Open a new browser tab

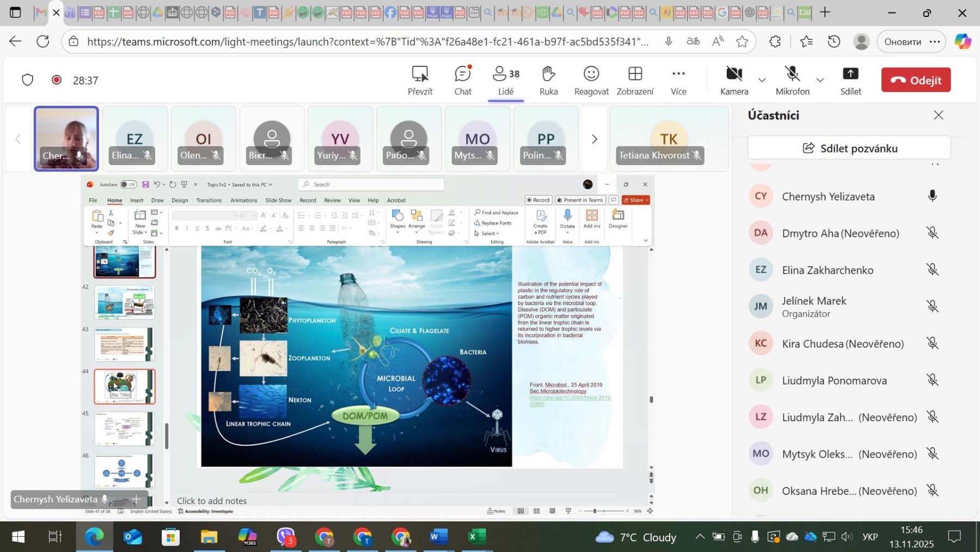pyautogui.click(x=825, y=13)
